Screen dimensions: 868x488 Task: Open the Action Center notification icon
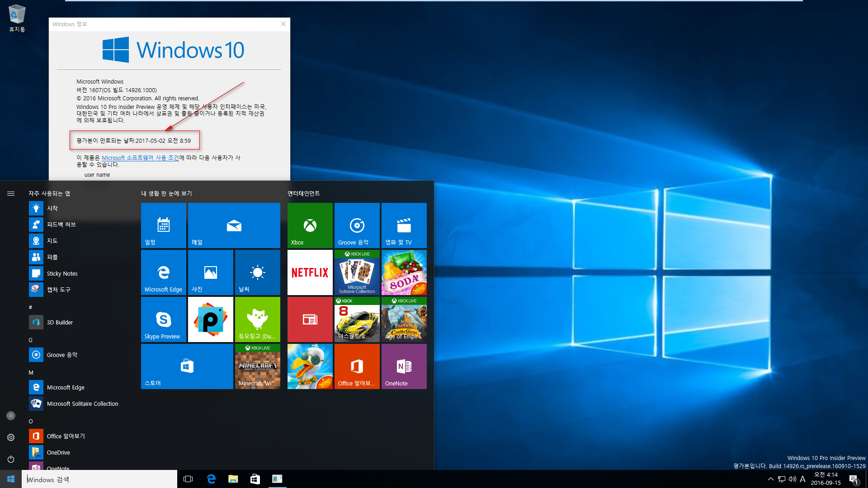[854, 479]
